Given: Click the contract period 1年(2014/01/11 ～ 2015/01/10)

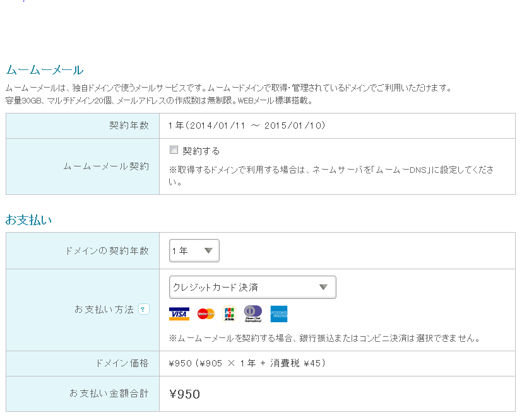Looking at the screenshot, I should (x=247, y=125).
